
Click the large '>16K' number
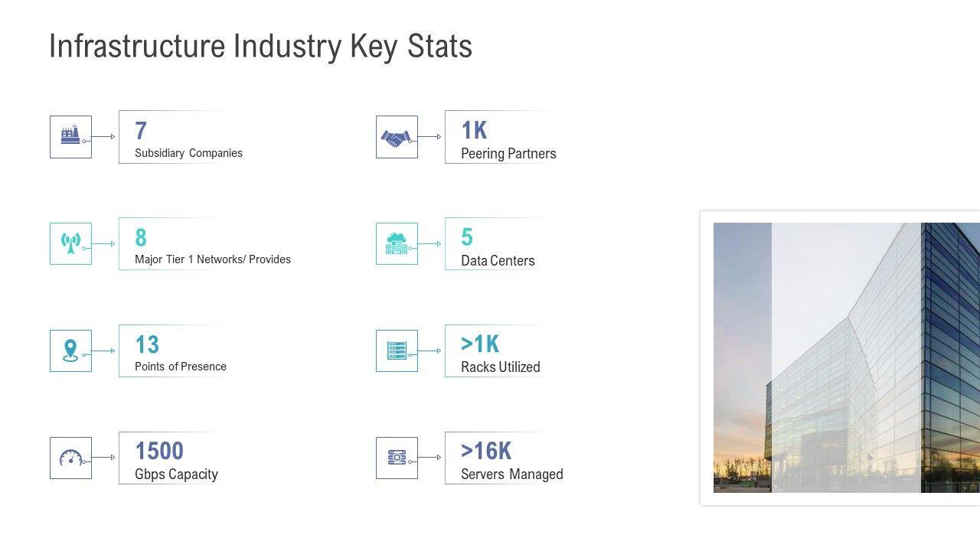point(485,451)
